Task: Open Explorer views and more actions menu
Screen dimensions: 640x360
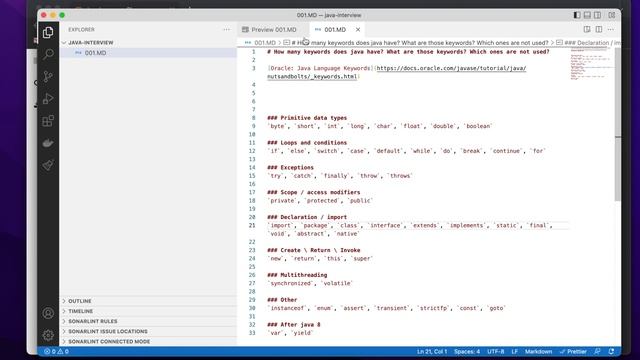Action: tap(227, 29)
